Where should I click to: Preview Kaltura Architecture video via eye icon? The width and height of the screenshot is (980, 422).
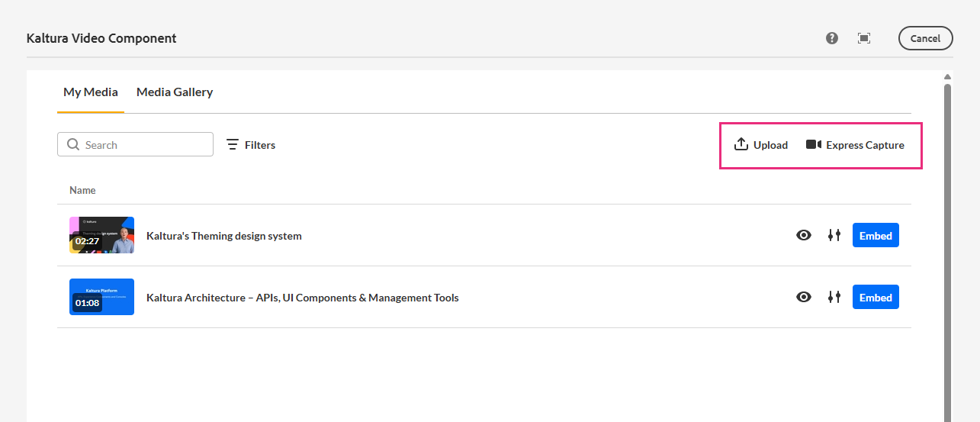click(804, 298)
